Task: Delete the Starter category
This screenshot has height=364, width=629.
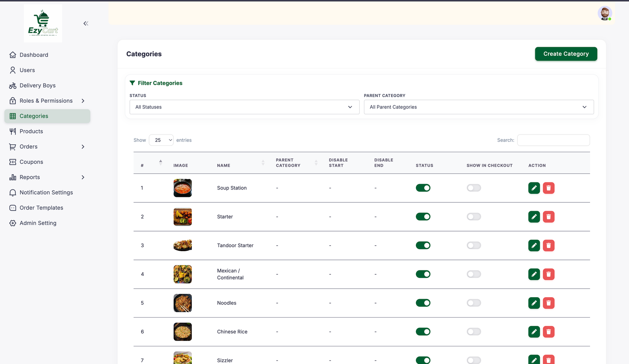Action: coord(548,217)
